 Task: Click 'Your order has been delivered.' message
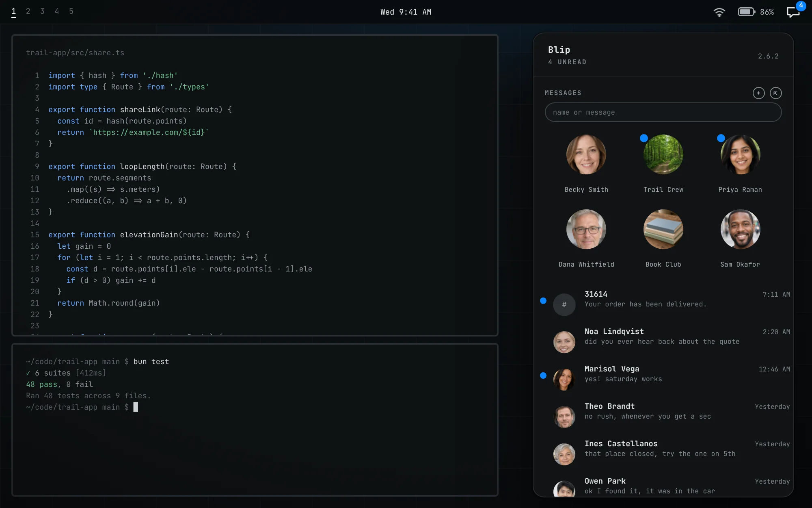(x=645, y=304)
